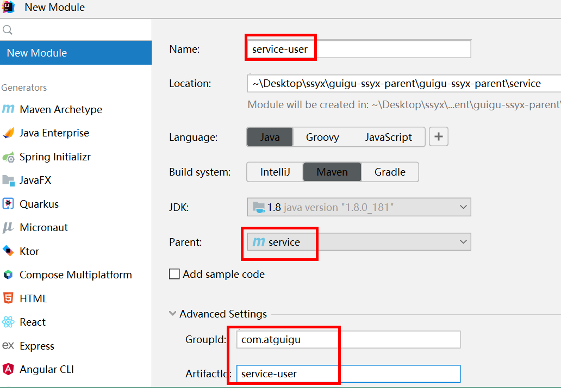
Task: Open the Parent module dropdown
Action: click(359, 242)
